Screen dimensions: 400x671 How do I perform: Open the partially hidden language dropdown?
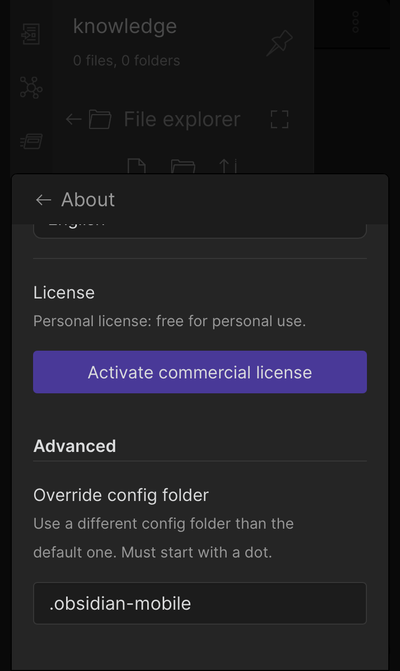(200, 230)
